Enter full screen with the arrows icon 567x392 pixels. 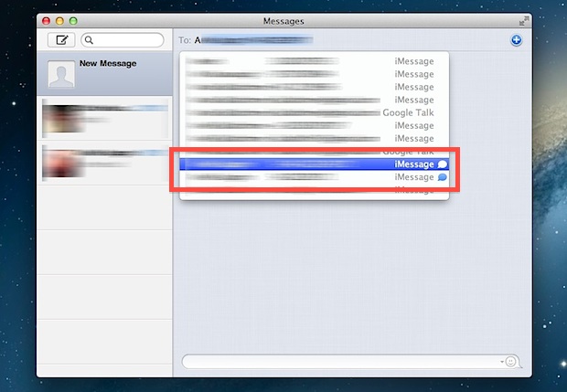click(524, 21)
